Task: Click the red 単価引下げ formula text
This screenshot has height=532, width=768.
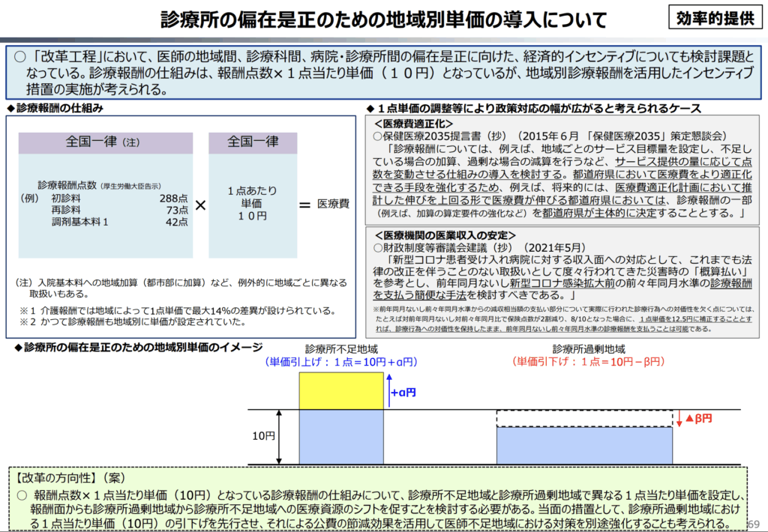Action: (x=589, y=362)
